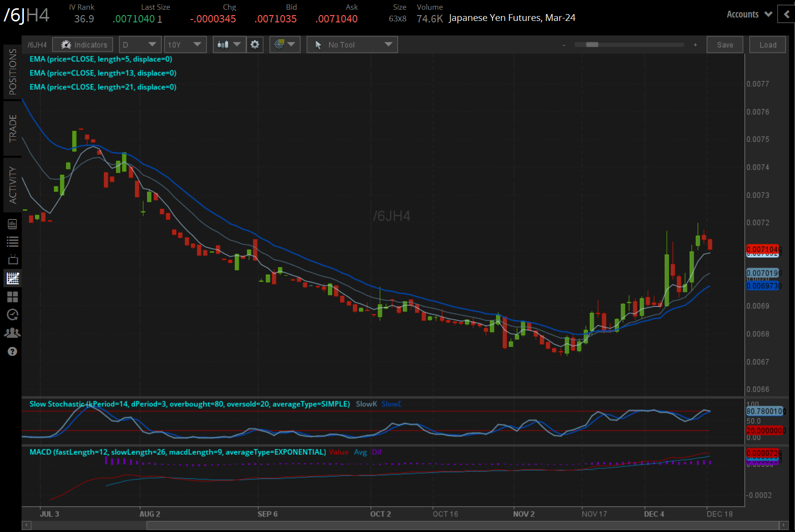The height and width of the screenshot is (532, 795).
Task: Click the chart zoom slider handle
Action: [592, 45]
